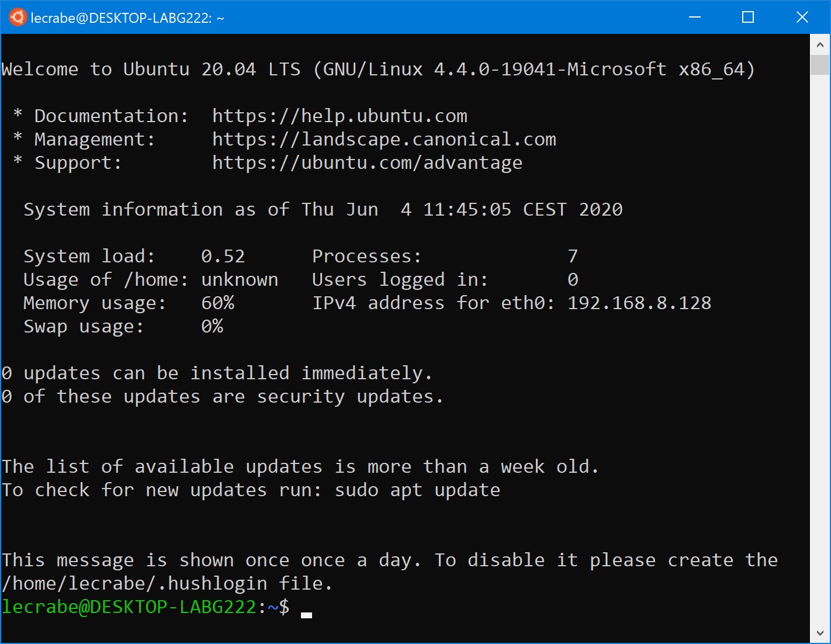Click the https://landscape.canonical.com URL
Screen dimensions: 831x644
click(x=384, y=139)
